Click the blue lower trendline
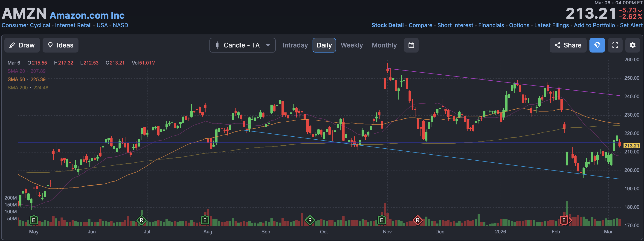 click(432, 155)
